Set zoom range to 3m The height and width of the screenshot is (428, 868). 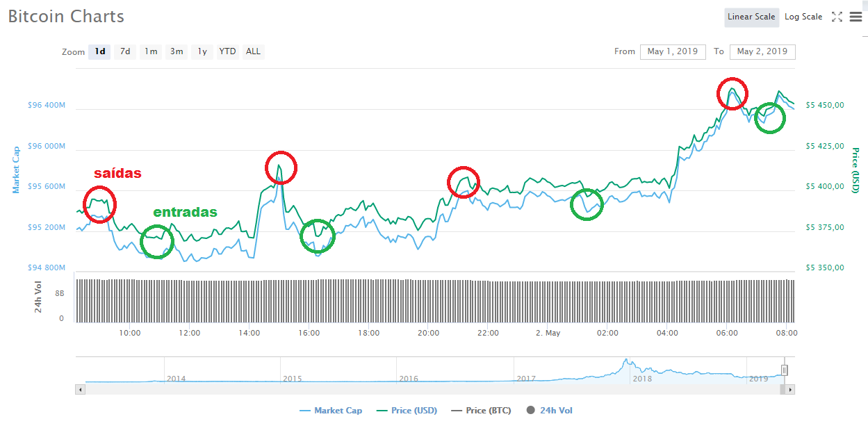click(x=177, y=51)
